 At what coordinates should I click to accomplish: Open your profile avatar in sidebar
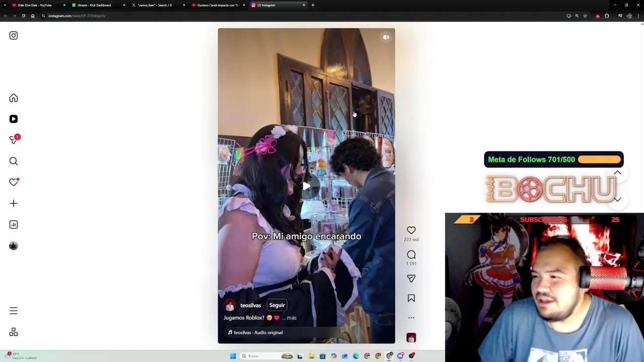(x=14, y=246)
